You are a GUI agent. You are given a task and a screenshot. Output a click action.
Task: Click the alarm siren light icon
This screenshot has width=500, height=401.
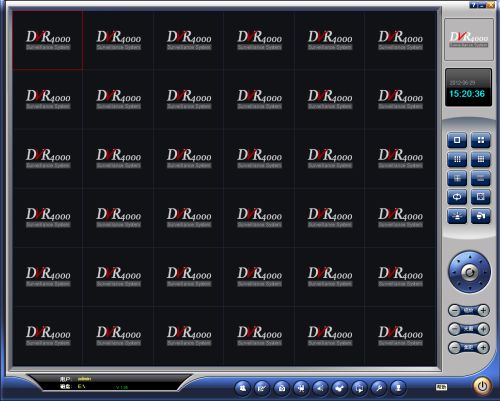457,216
